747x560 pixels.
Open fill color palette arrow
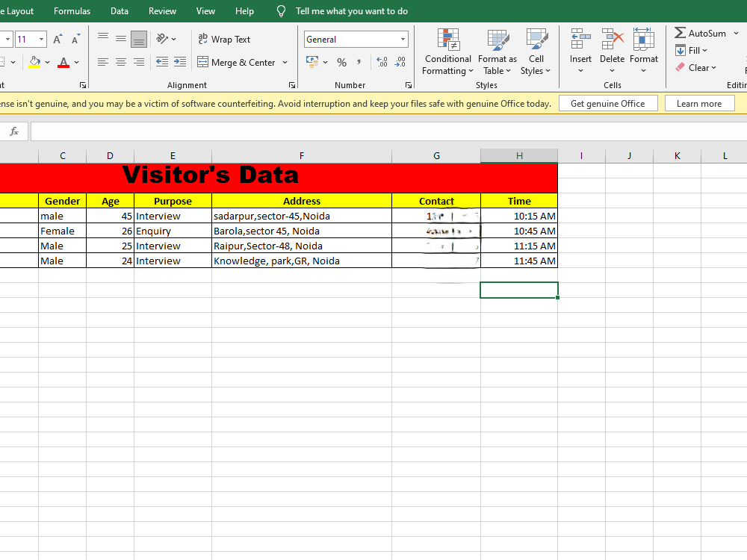pos(47,62)
